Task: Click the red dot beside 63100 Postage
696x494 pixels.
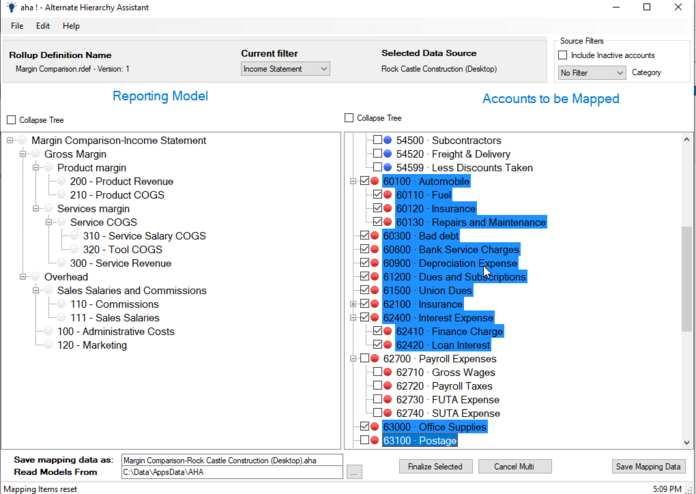Action: [375, 440]
